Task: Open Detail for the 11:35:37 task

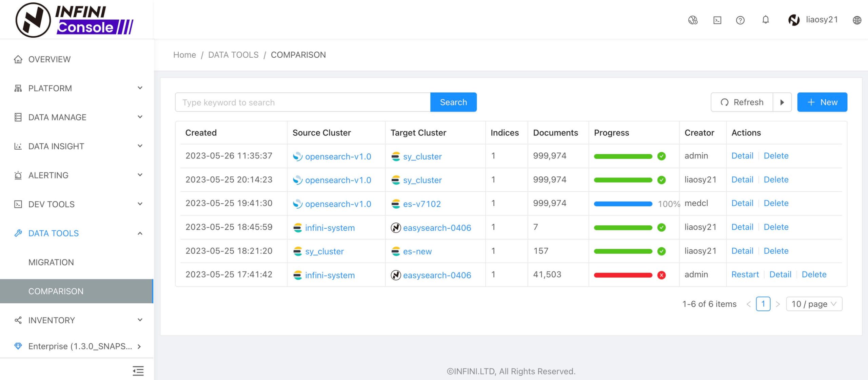Action: (742, 156)
